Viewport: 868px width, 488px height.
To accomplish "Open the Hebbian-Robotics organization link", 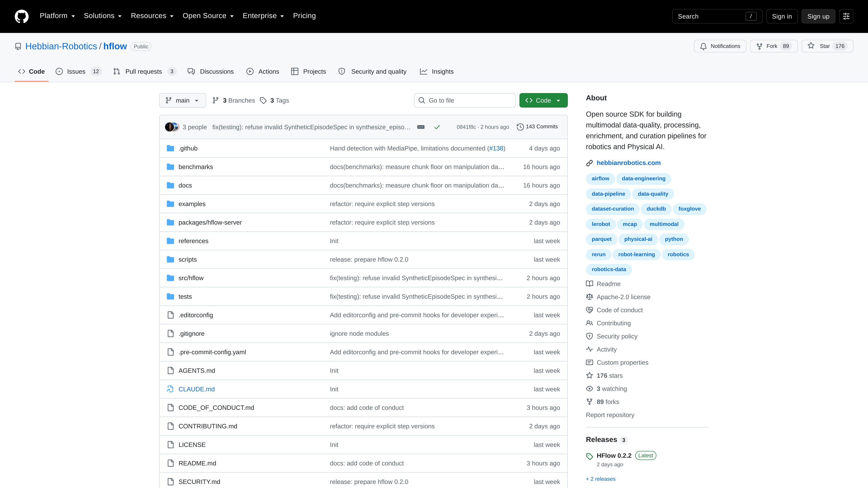I will [61, 46].
